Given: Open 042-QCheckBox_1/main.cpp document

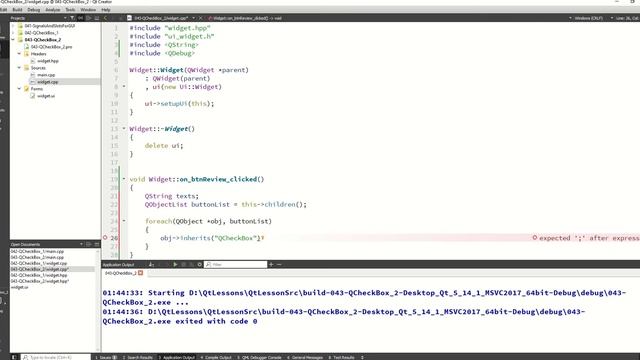Looking at the screenshot, I should [x=37, y=251].
